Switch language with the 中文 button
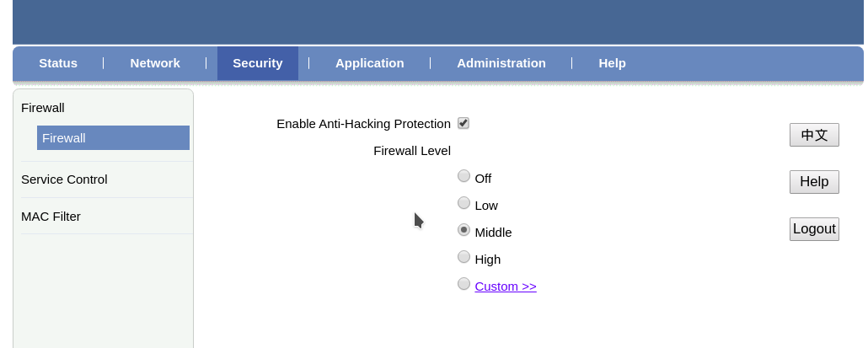Viewport: 868px width, 348px height. (x=814, y=135)
